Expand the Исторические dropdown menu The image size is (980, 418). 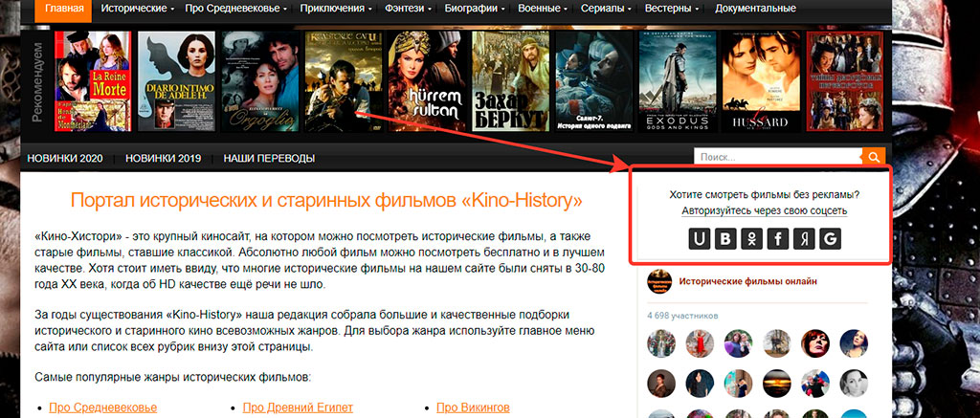[x=138, y=9]
